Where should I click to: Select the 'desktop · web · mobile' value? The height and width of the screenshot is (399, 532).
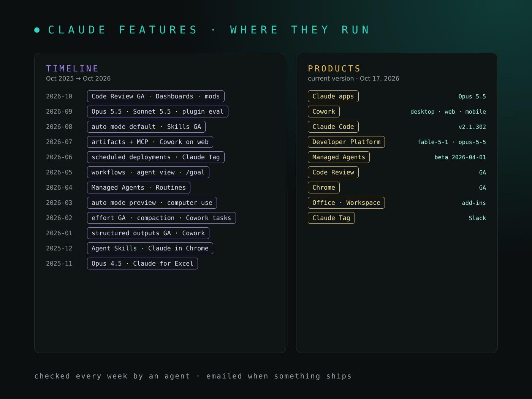click(448, 112)
